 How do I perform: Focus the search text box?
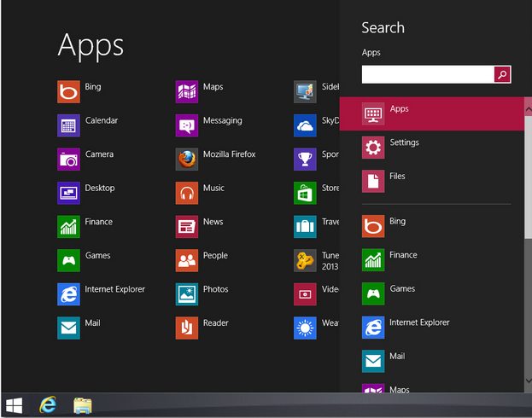coord(428,74)
